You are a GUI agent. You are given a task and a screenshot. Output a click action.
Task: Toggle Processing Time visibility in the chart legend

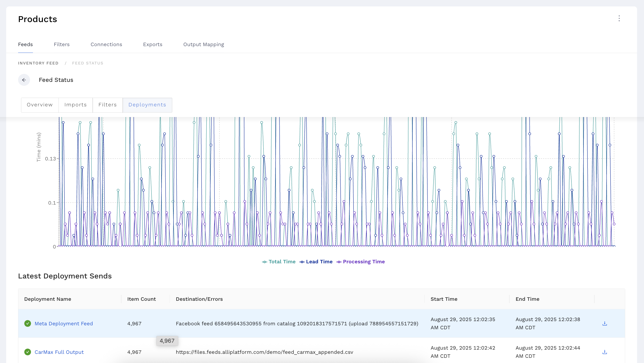pos(360,262)
